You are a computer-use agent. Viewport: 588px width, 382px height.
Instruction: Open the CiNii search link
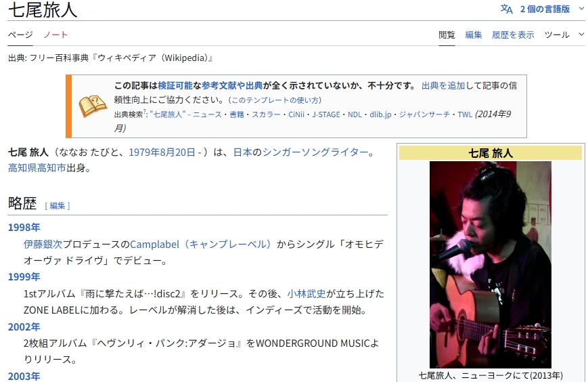click(296, 114)
